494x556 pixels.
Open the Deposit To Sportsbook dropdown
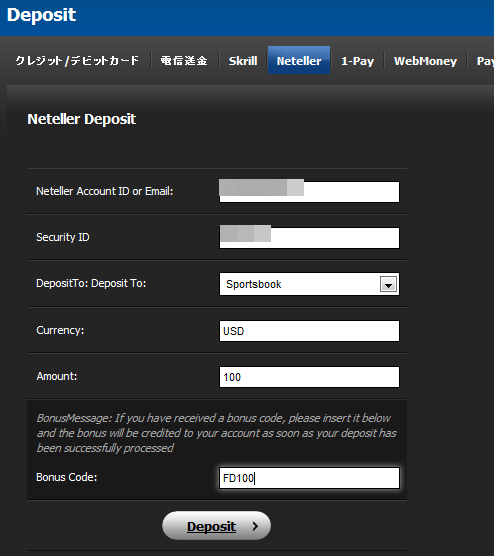[x=309, y=284]
